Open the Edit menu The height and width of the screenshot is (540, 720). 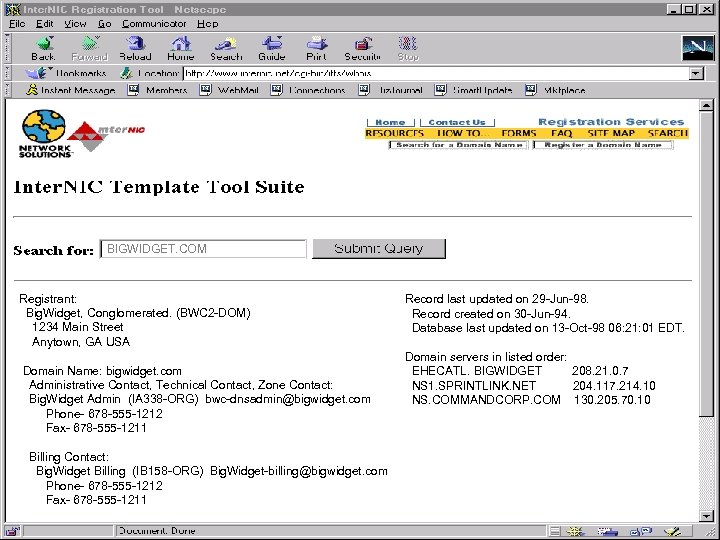pos(45,23)
